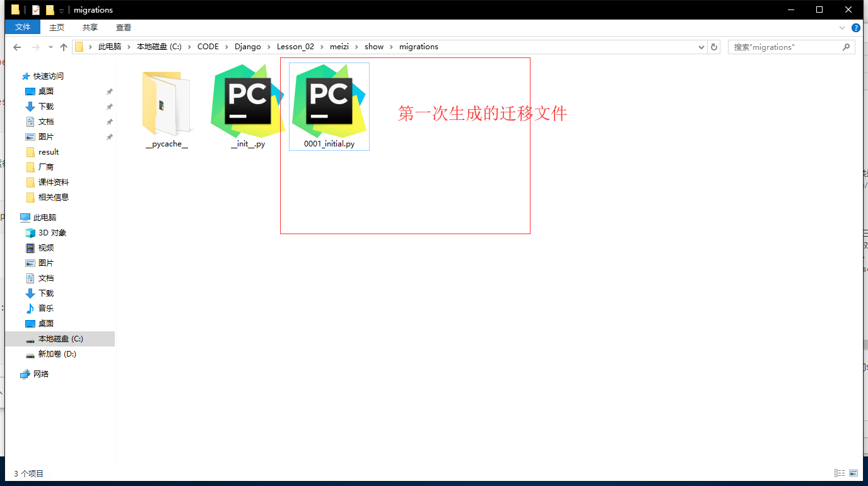Navigate to Lesson_02 breadcrumb
Screen dimensions: 868x486
coord(295,47)
